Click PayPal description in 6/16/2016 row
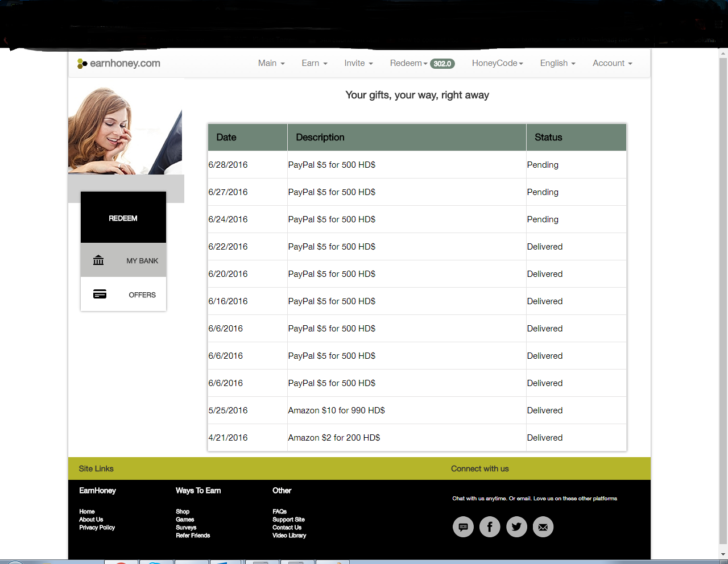Image resolution: width=728 pixels, height=564 pixels. 332,301
